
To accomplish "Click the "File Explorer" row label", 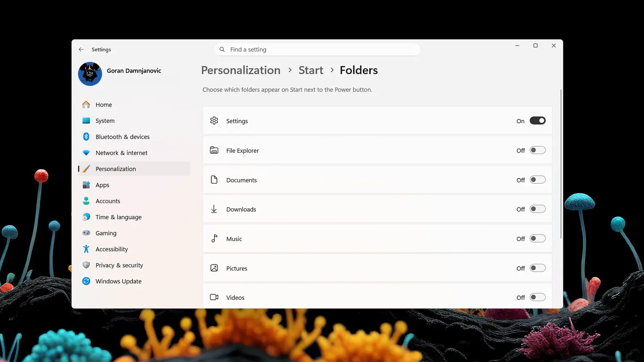I will point(243,151).
